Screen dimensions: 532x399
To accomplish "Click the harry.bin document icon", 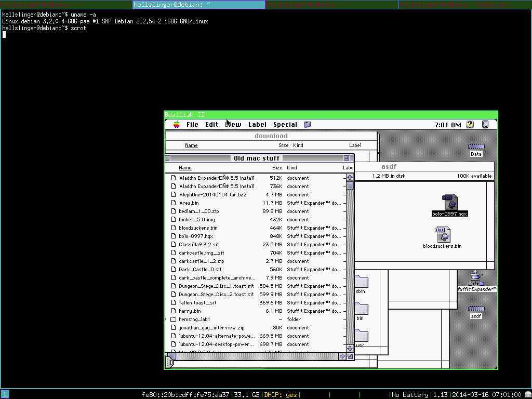I will pyautogui.click(x=174, y=311).
